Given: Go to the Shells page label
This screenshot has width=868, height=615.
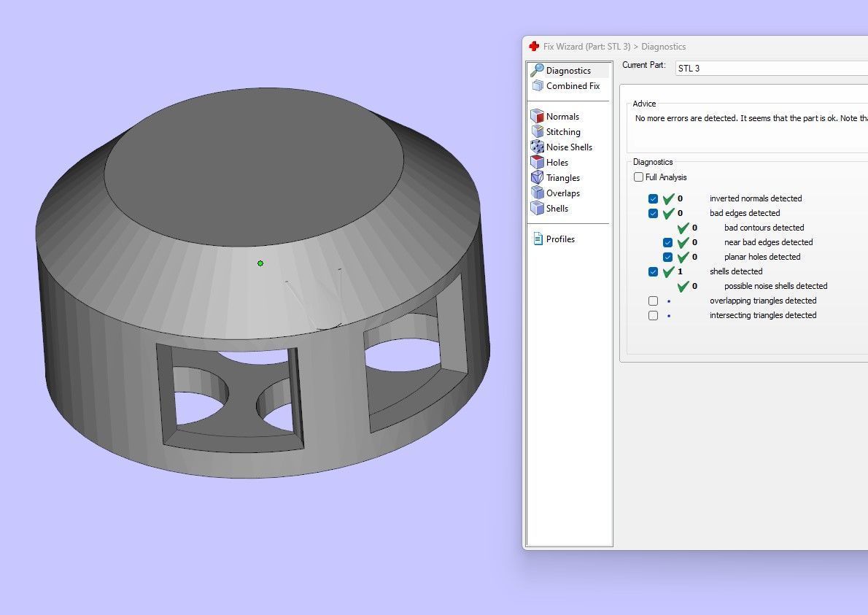Looking at the screenshot, I should coord(557,208).
